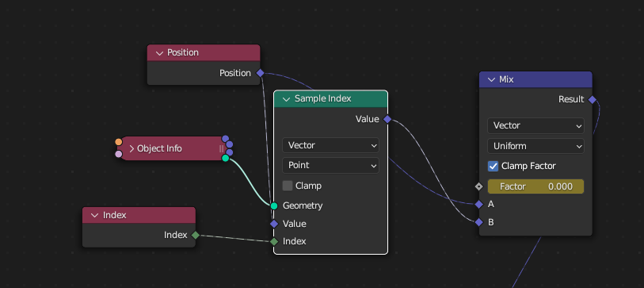Screen dimensions: 644x288
Task: Click the Index input socket on Sample Index
Action: (274, 241)
